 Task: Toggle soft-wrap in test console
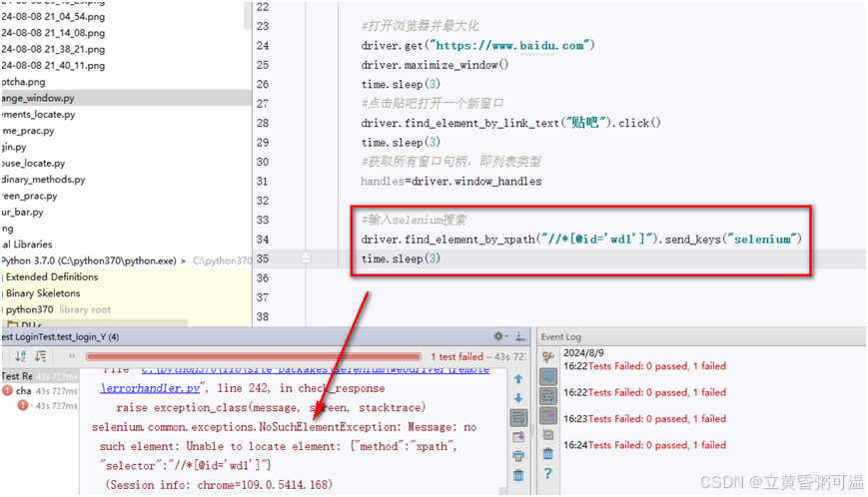518,417
